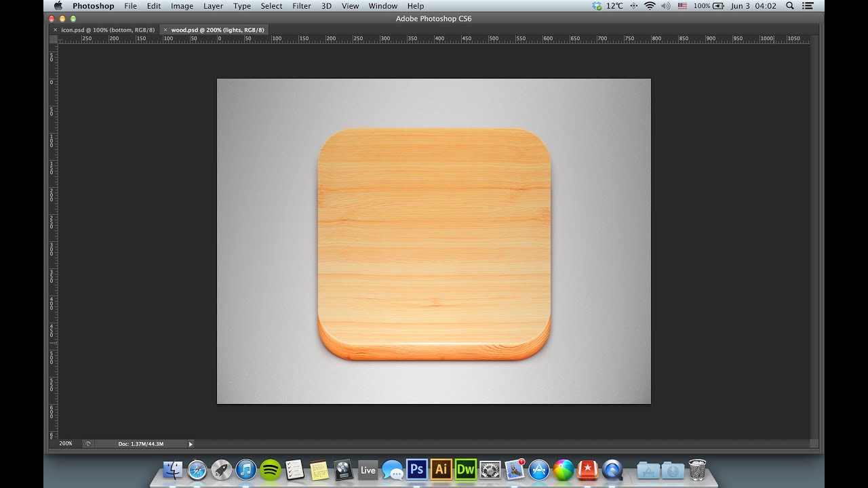Open Spotlight search in the menu bar
Viewport: 868px width, 488px height.
[790, 5]
